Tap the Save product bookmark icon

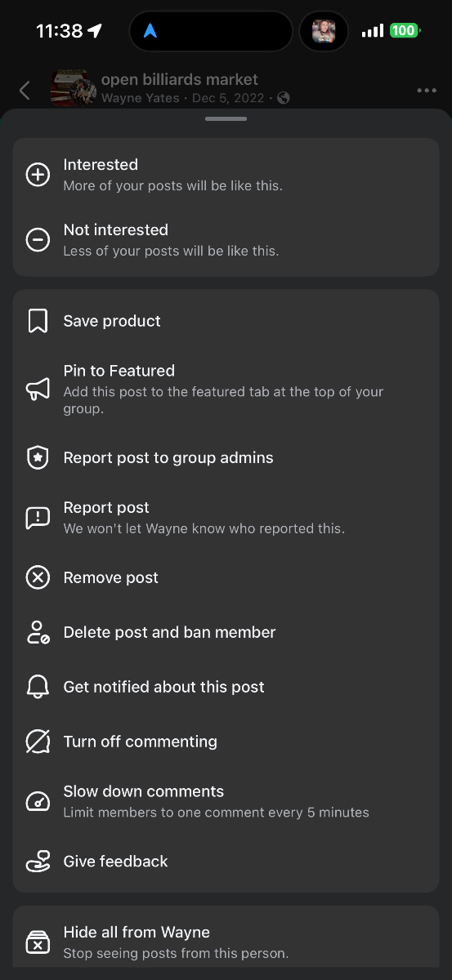[38, 321]
